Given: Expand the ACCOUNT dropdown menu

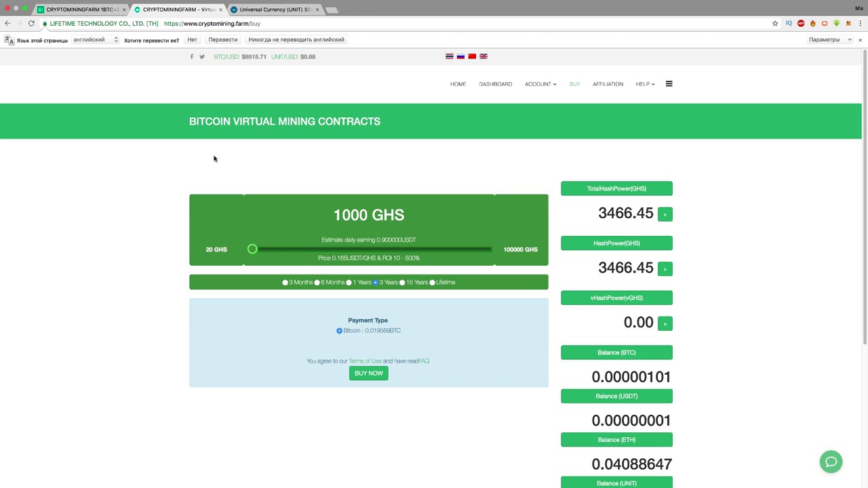Looking at the screenshot, I should tap(540, 84).
